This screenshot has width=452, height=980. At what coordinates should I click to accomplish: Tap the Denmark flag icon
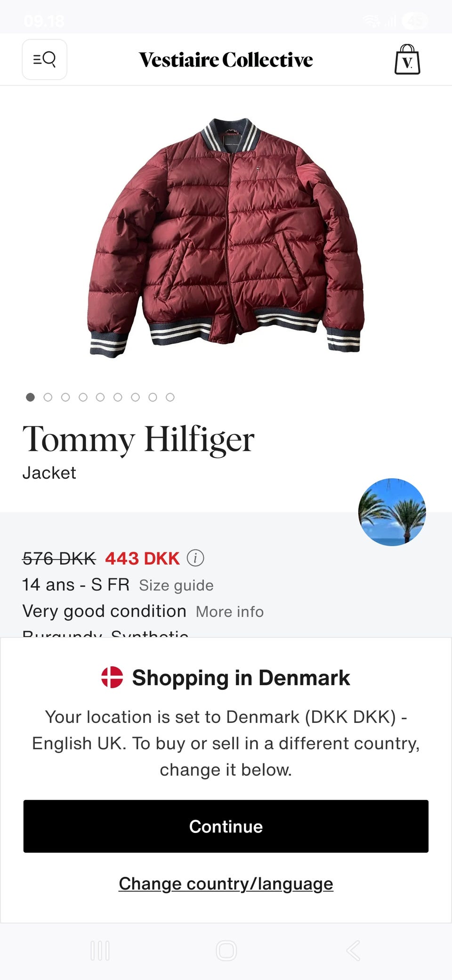pos(112,677)
